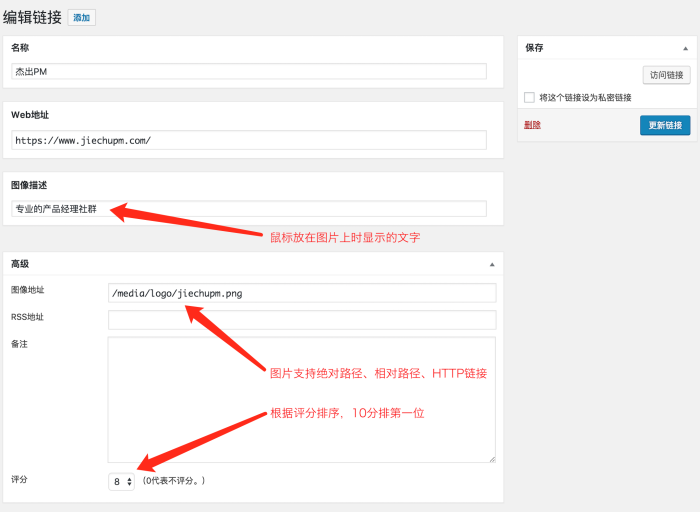Click the 访问链接 button
Viewport: 700px width, 512px height.
pyautogui.click(x=667, y=75)
